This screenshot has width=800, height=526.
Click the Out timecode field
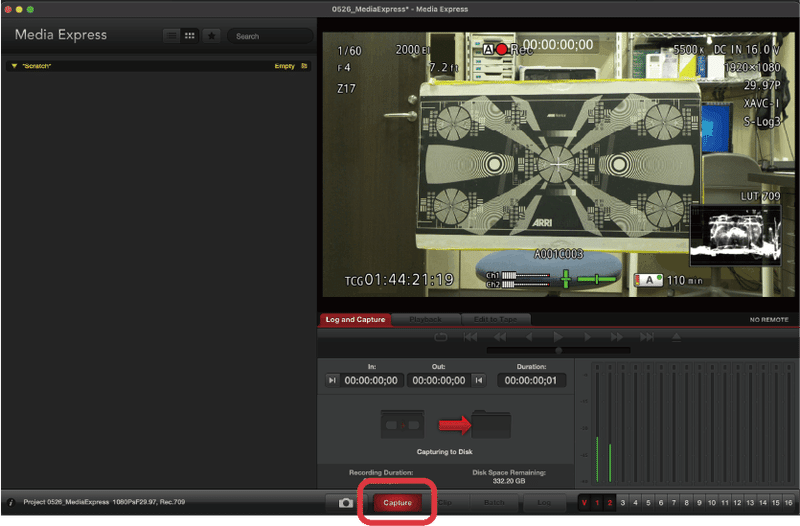click(439, 380)
